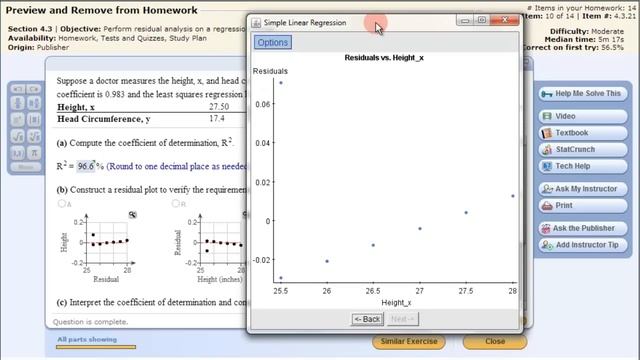Click the Back button in regression window
The height and width of the screenshot is (360, 640).
coord(367,319)
